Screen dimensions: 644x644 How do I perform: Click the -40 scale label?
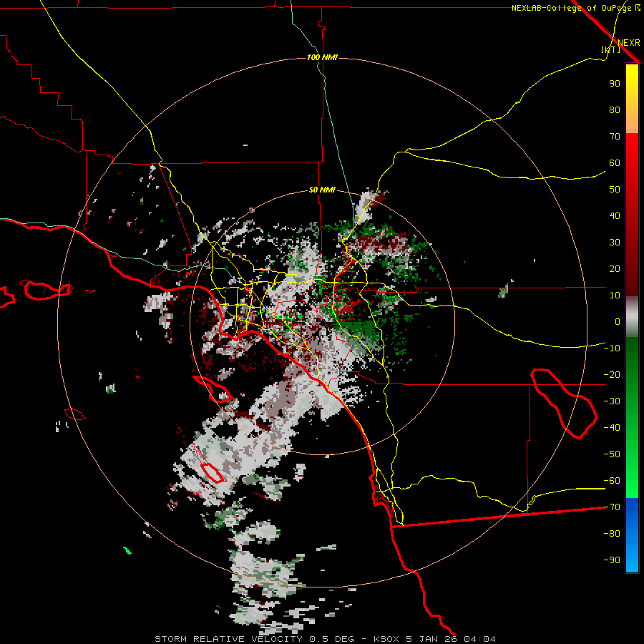tap(612, 428)
